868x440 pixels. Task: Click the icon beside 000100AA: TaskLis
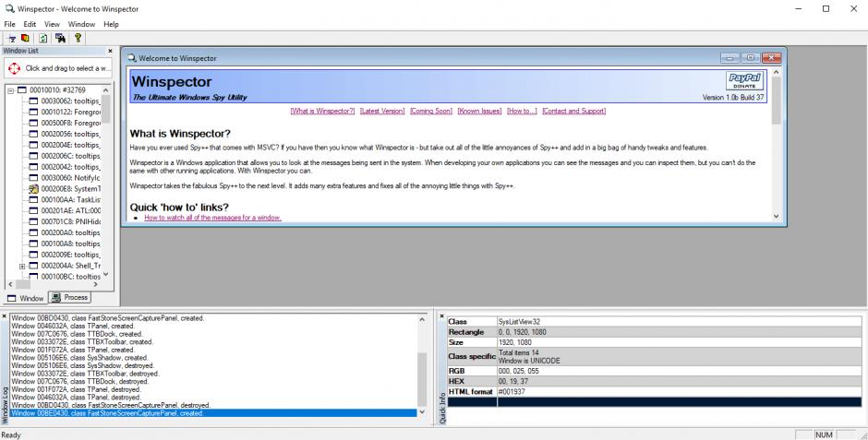(33, 200)
